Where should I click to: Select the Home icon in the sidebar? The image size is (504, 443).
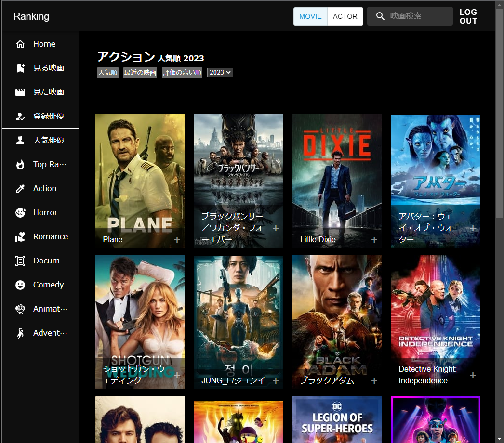(x=20, y=44)
